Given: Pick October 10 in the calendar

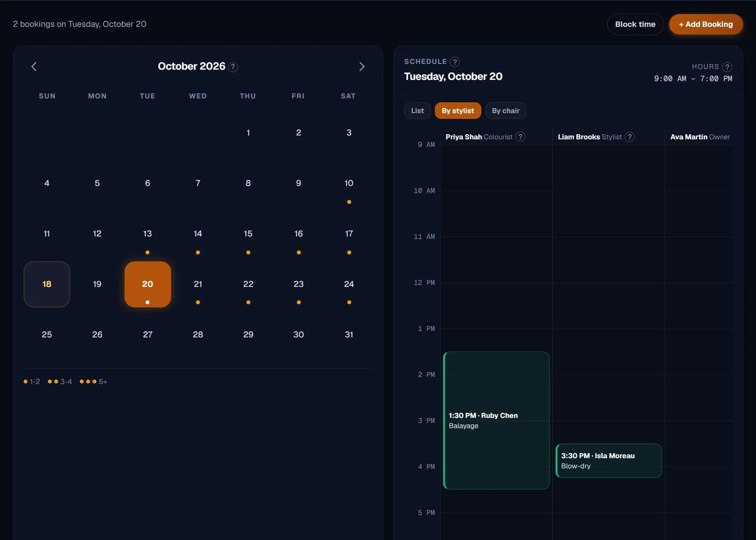Looking at the screenshot, I should pos(349,183).
